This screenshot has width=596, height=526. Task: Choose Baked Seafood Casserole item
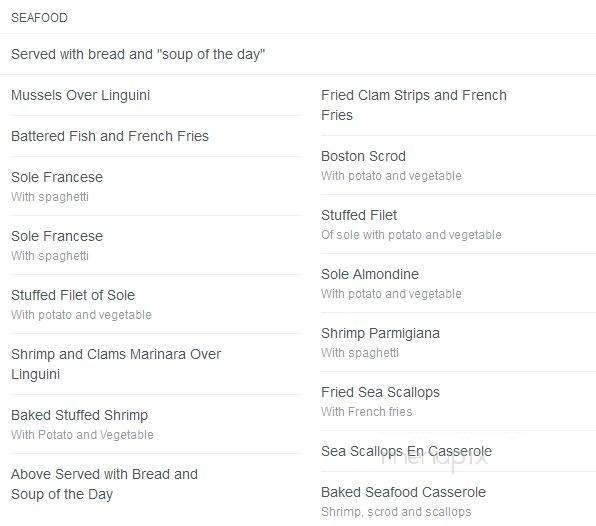[403, 492]
